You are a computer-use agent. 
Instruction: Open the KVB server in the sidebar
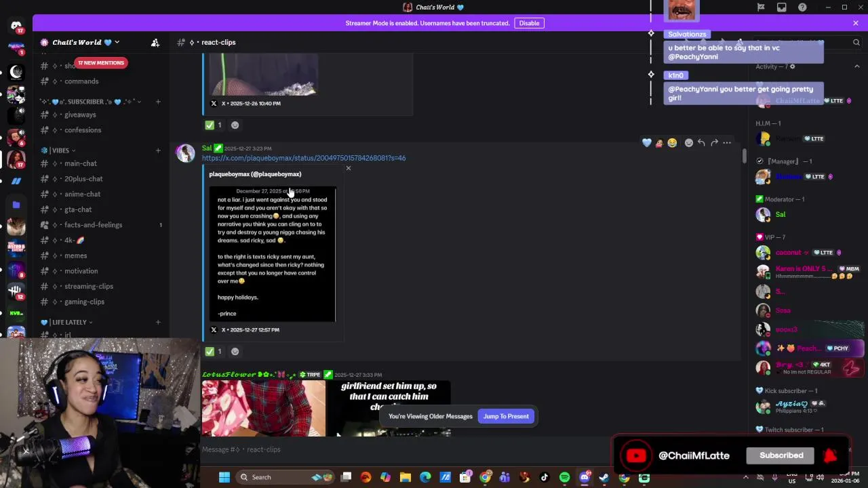[16, 313]
